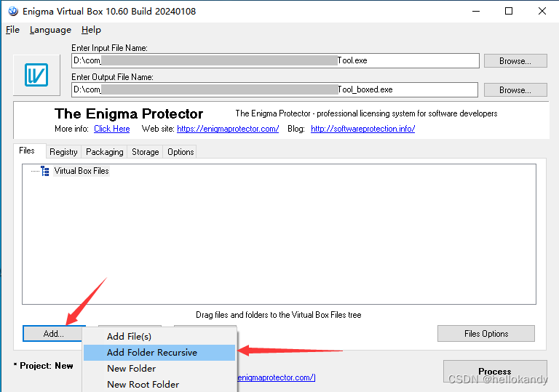The height and width of the screenshot is (392, 559).
Task: Browse for the input file name
Action: point(515,61)
